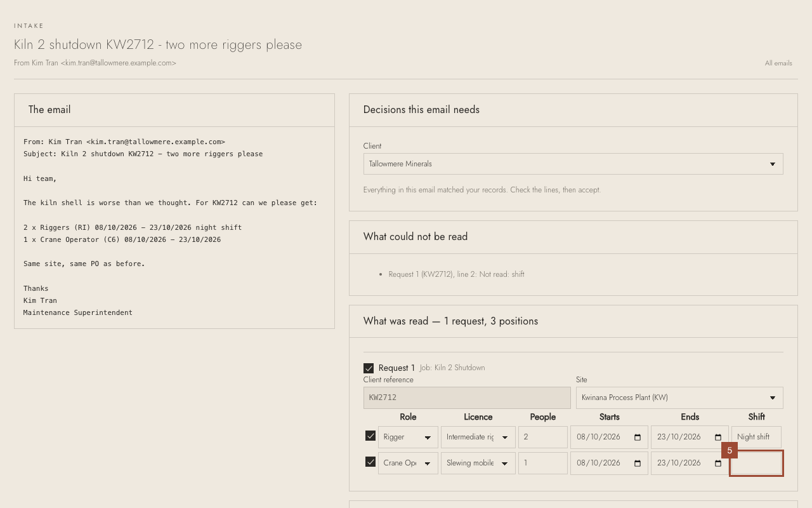Open calendar picker for Crane Operator end date
The height and width of the screenshot is (508, 812).
[718, 464]
